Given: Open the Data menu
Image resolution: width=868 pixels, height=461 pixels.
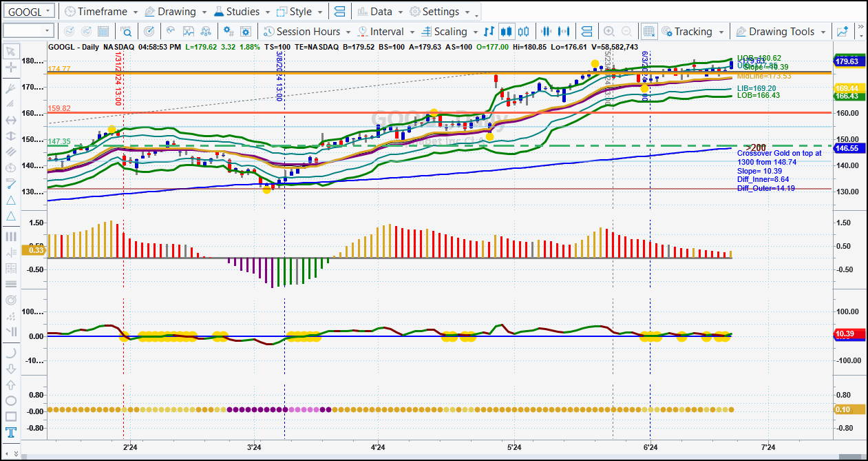Looking at the screenshot, I should 380,12.
